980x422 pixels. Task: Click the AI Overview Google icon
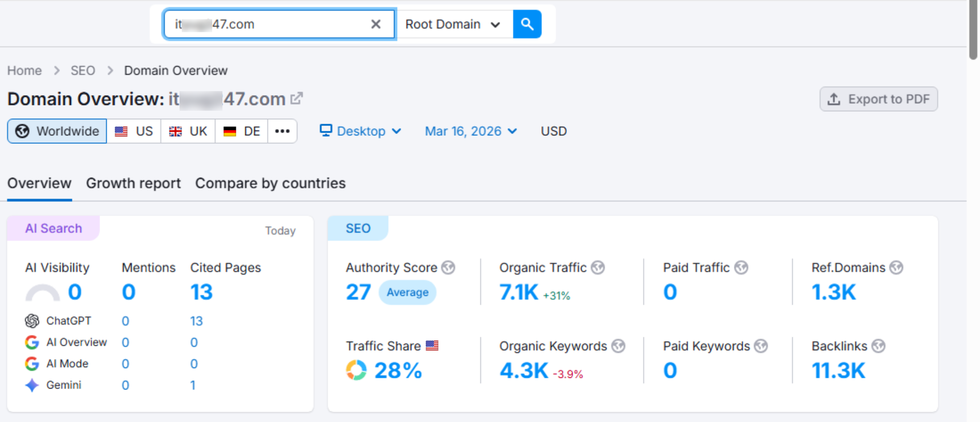point(31,342)
